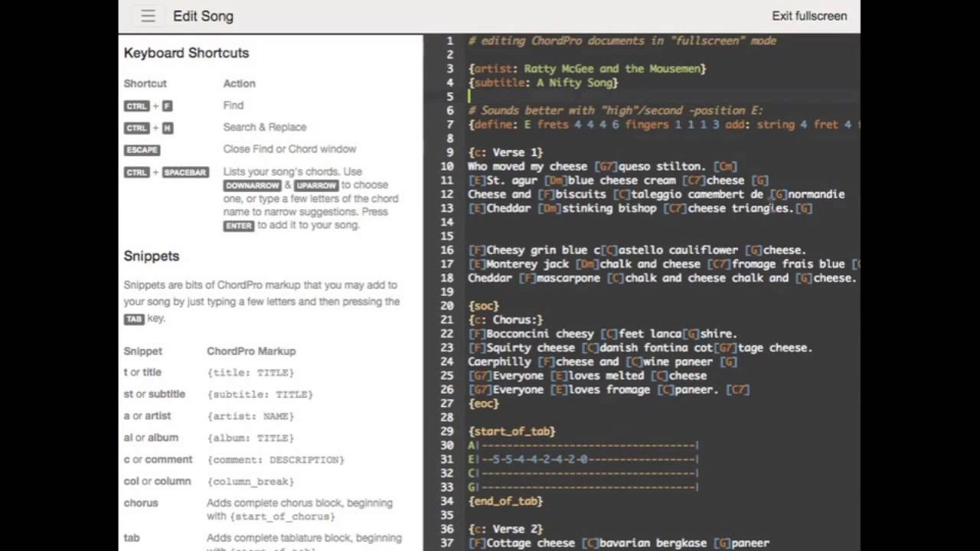Click the Snippets heading
This screenshot has height=551, width=980.
pos(152,256)
